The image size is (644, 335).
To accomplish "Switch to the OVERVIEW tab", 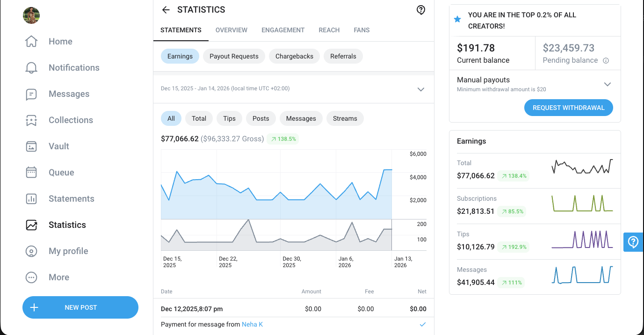I will pyautogui.click(x=232, y=30).
